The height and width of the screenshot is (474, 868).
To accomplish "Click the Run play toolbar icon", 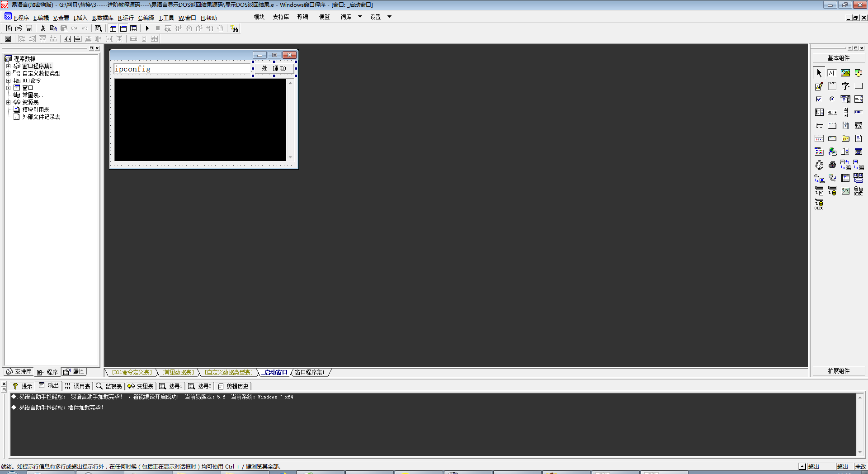I will [x=147, y=28].
